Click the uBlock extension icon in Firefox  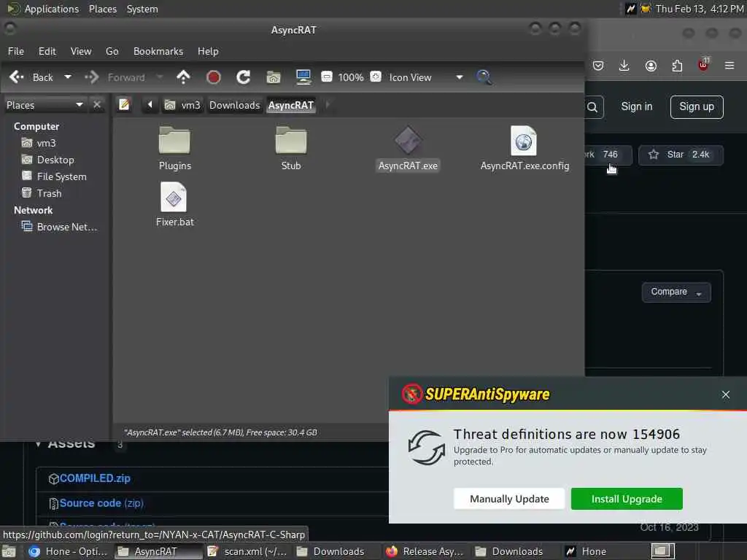tap(703, 65)
